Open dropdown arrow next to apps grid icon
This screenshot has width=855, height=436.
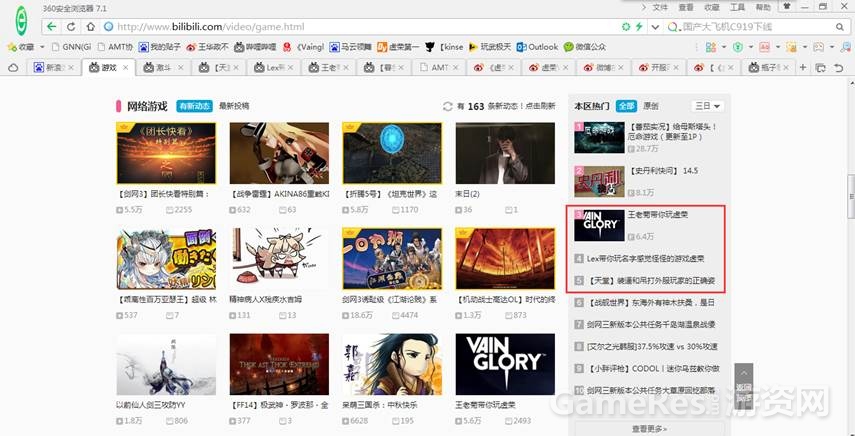724,47
